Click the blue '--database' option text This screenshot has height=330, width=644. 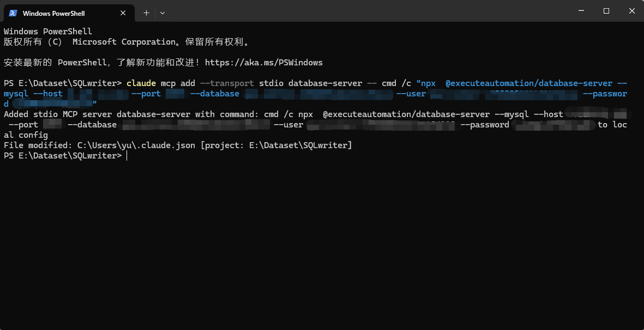(215, 94)
